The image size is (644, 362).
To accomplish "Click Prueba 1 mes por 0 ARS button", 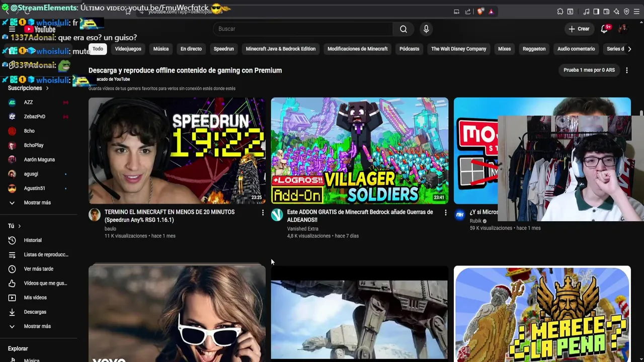I will (x=589, y=70).
